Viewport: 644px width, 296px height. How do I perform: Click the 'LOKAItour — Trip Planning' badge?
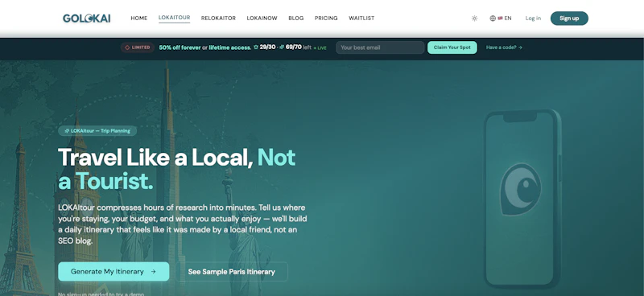(97, 131)
